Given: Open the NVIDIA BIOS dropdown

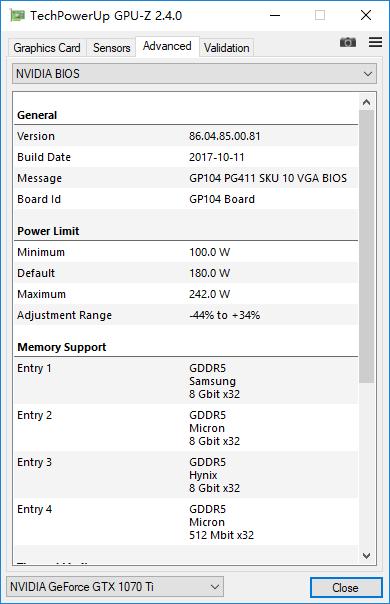Looking at the screenshot, I should [x=194, y=74].
